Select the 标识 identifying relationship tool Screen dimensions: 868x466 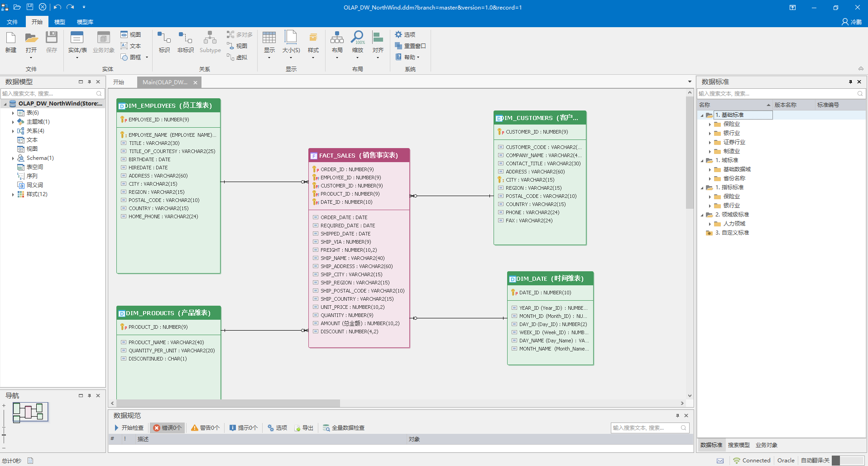164,42
